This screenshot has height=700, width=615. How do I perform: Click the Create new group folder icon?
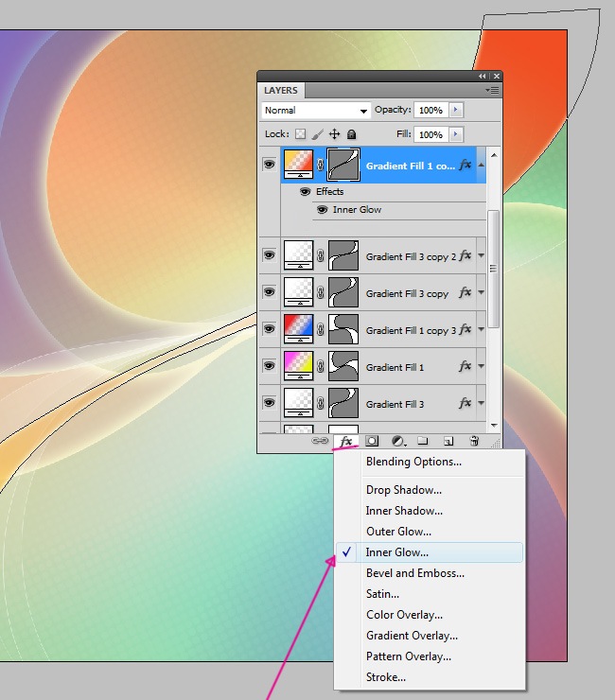click(x=423, y=441)
